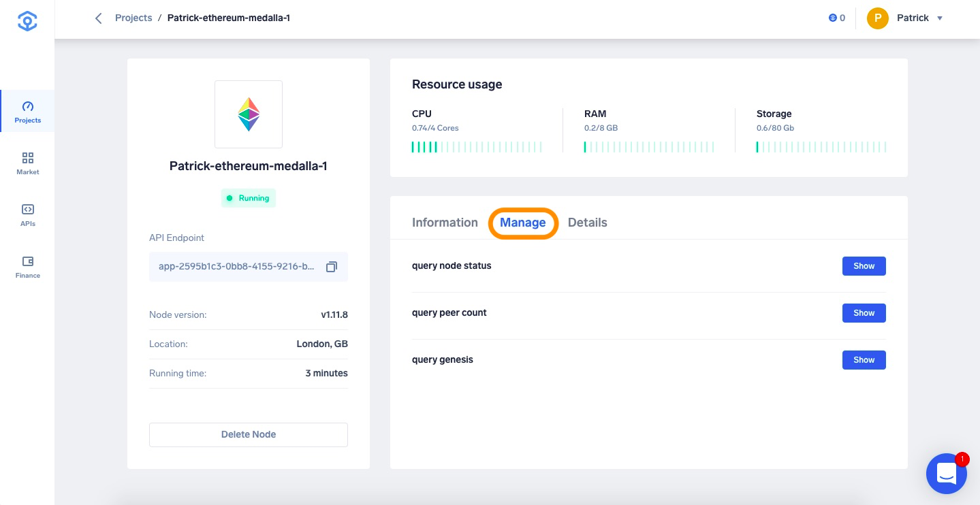
Task: Show the query peer count result
Action: (x=864, y=313)
